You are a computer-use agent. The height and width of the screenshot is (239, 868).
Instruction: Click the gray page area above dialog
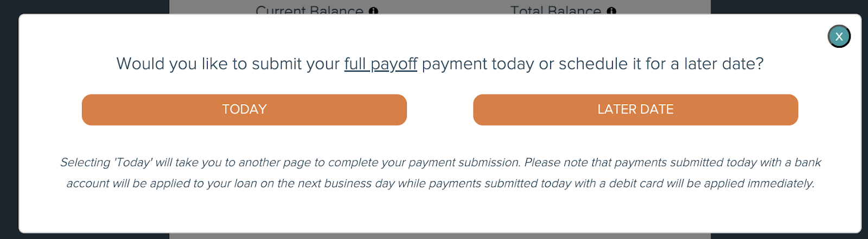440,7
